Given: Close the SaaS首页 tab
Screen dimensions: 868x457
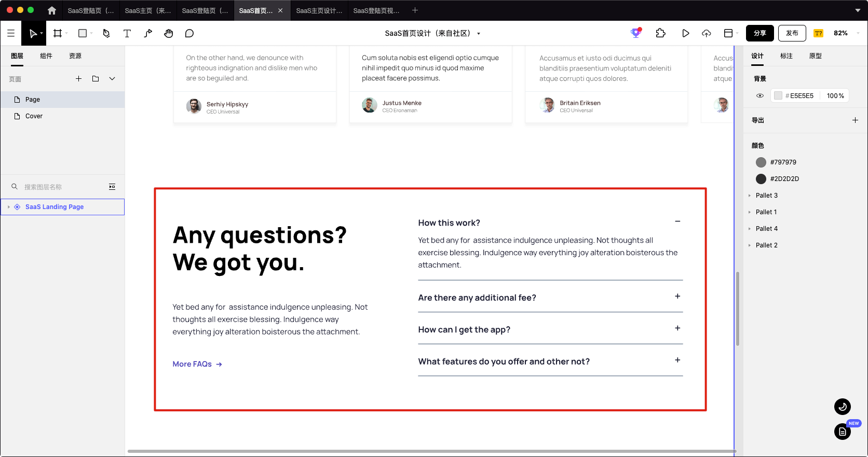Looking at the screenshot, I should click(x=280, y=10).
